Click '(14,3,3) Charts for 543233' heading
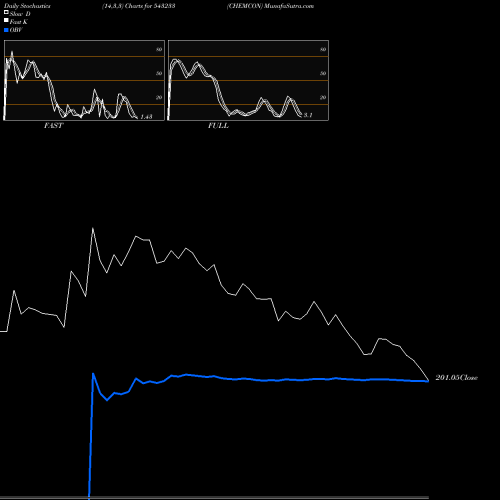 coord(139,6)
